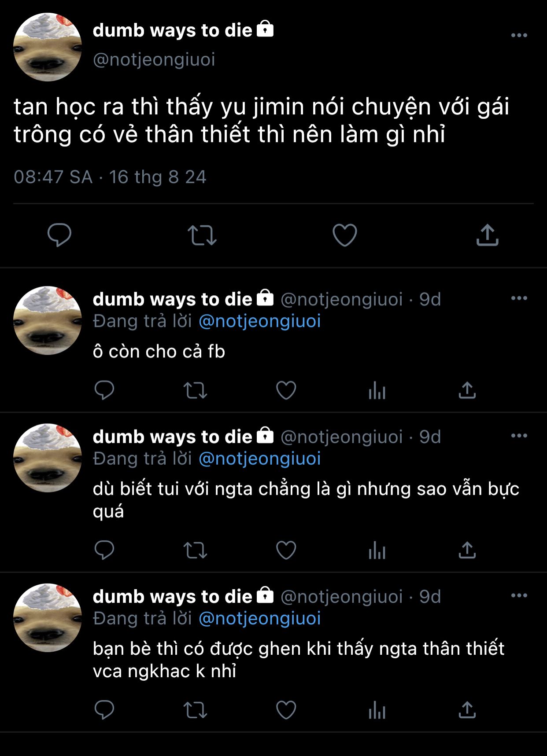Like the main tweet about yu jimin
The width and height of the screenshot is (547, 756).
point(344,235)
